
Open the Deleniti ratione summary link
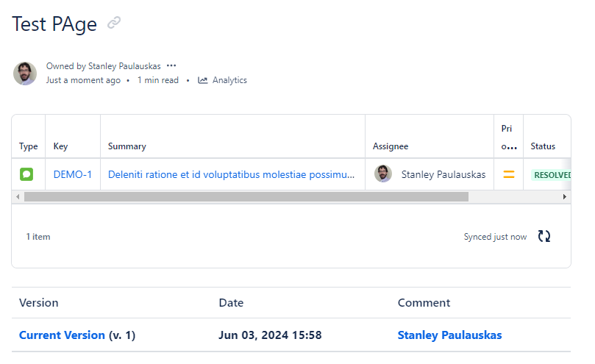coord(231,174)
